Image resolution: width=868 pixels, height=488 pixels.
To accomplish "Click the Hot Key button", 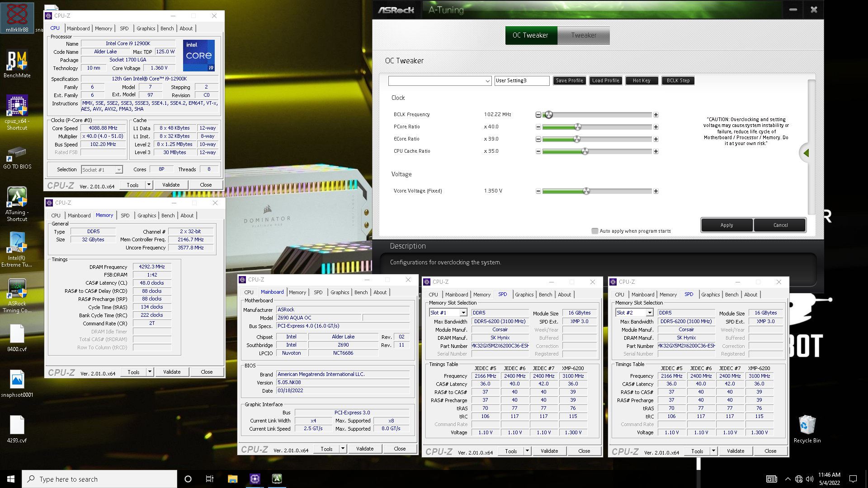I will tap(642, 81).
